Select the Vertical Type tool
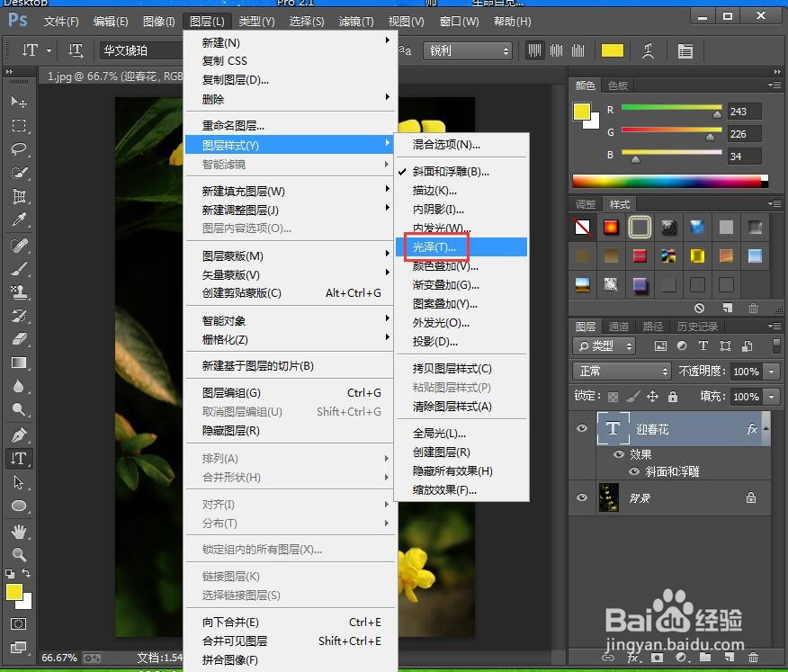The height and width of the screenshot is (672, 788). coord(19,459)
